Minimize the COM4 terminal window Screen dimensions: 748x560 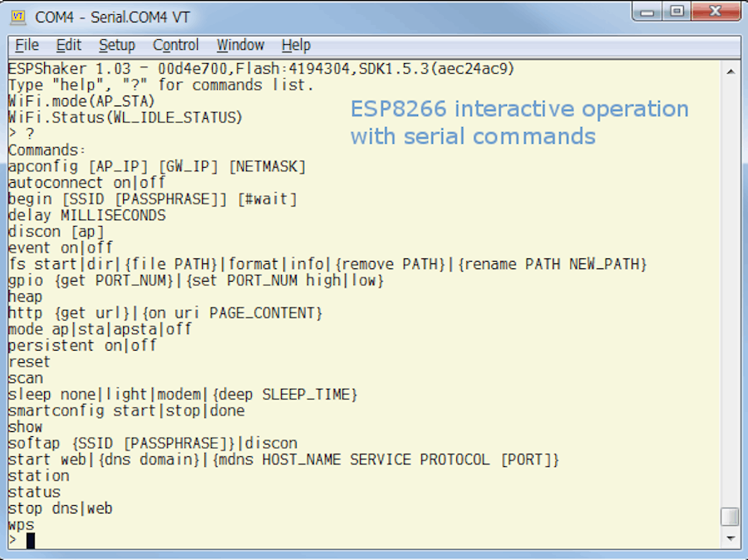[647, 12]
